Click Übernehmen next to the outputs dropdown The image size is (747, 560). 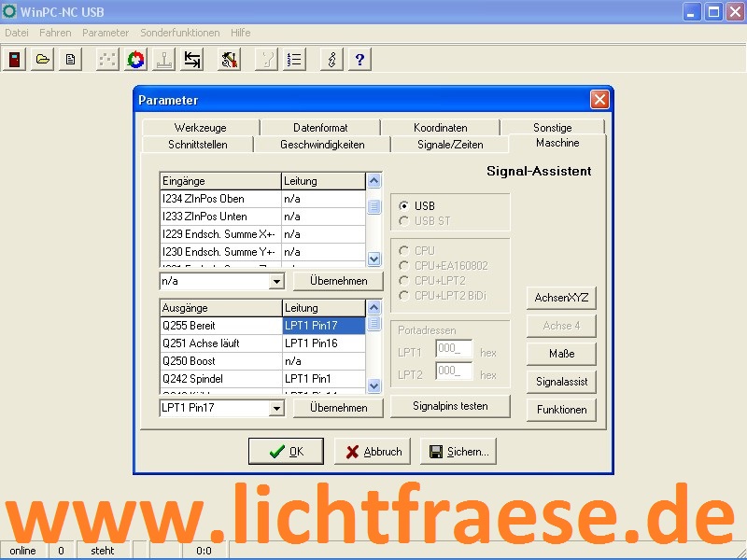click(338, 408)
